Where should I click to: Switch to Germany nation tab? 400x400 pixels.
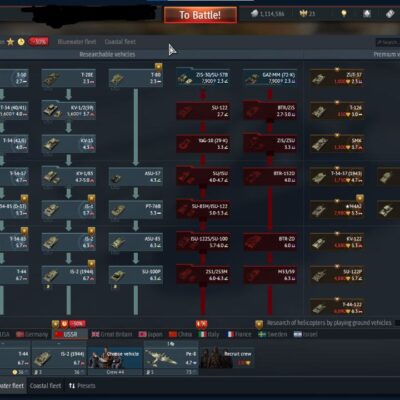[x=32, y=334]
